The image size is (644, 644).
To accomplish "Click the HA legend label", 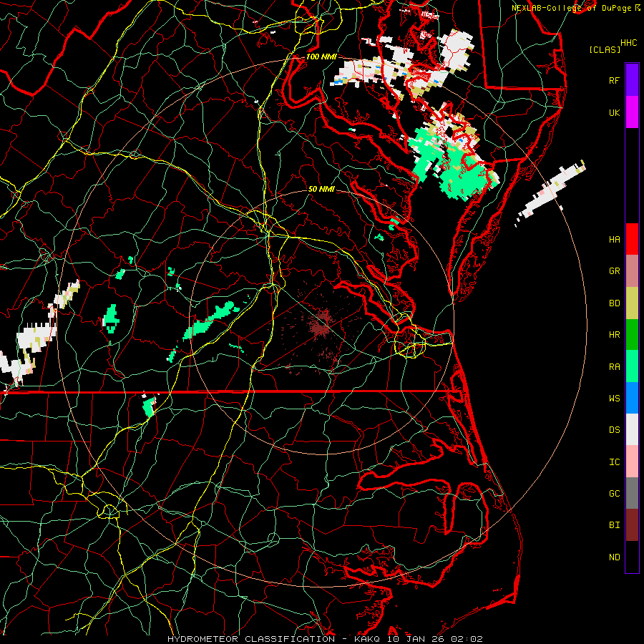I will (x=614, y=240).
